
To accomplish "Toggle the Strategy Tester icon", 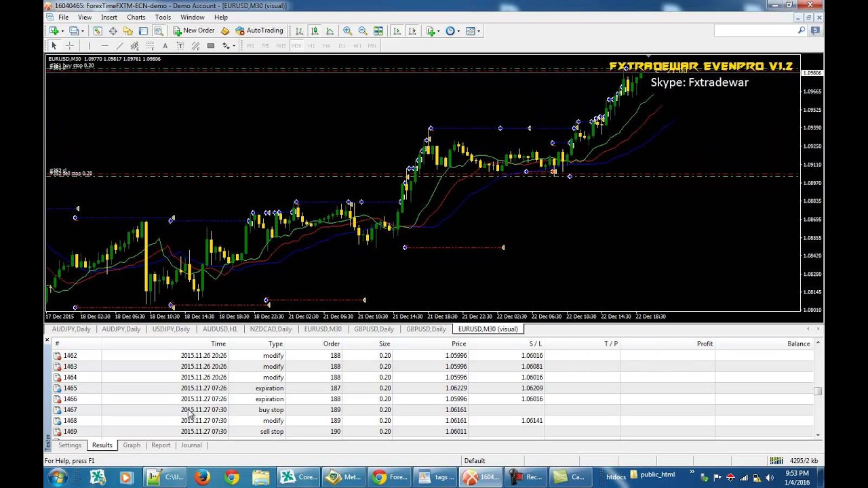I will tap(158, 30).
